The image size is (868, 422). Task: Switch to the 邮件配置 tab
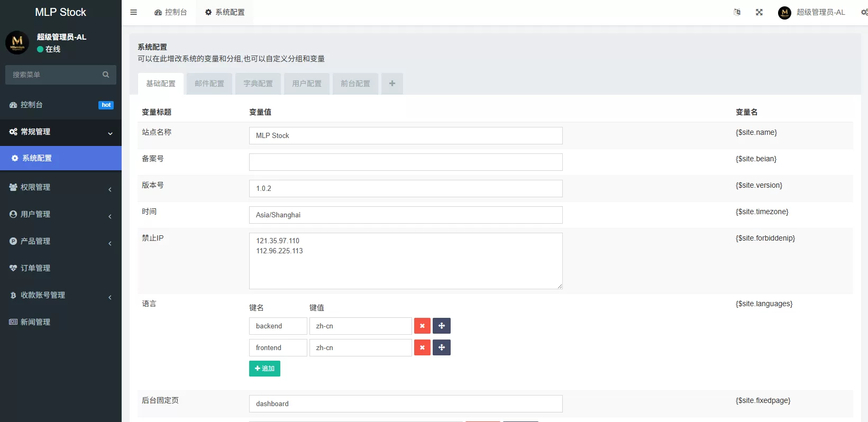click(209, 84)
